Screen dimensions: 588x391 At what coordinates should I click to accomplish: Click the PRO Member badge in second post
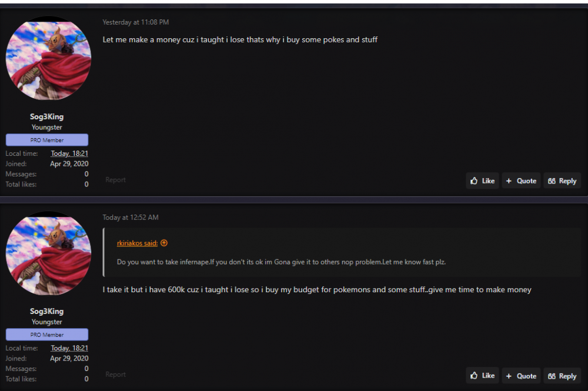tap(47, 335)
